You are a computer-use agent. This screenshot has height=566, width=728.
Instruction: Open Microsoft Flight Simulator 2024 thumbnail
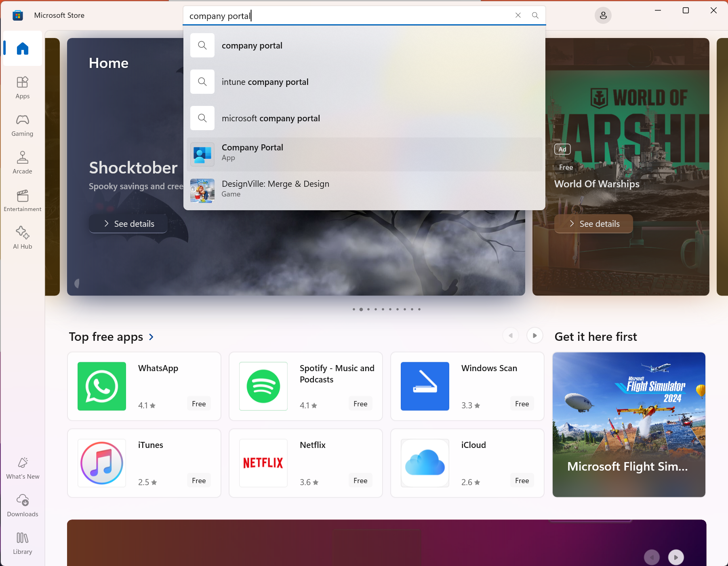pos(629,424)
